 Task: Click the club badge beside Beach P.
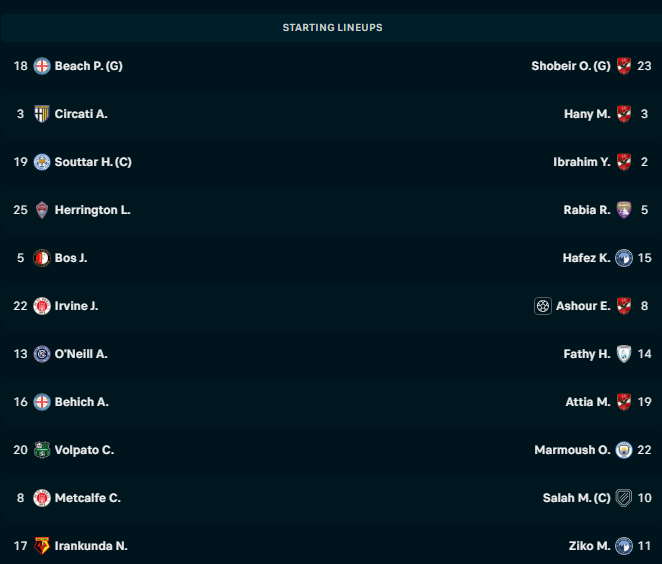coord(42,66)
